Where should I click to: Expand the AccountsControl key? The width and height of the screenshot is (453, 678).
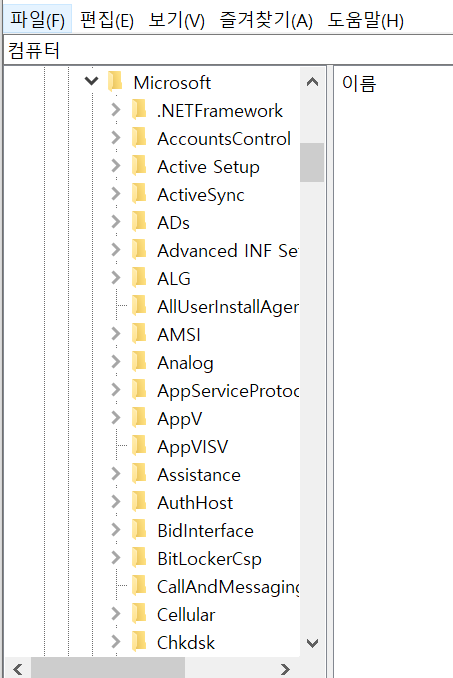click(x=115, y=138)
